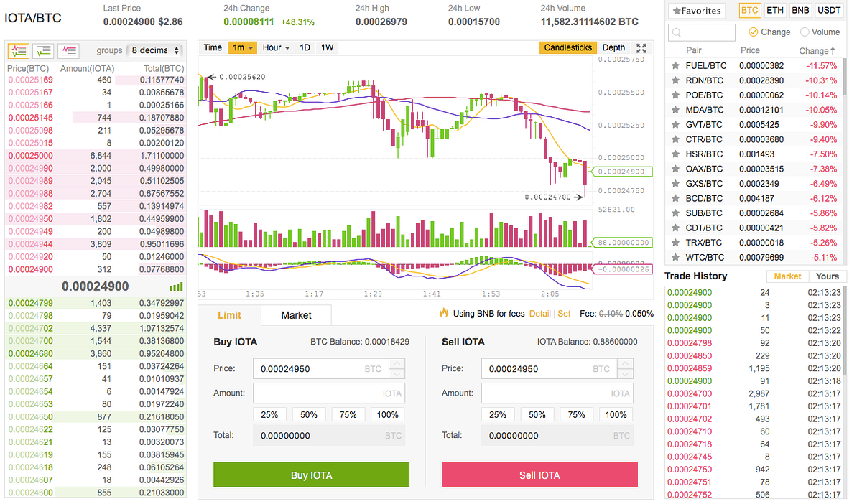Select the Change radio button
Viewport: 862px width, 504px height.
point(753,32)
